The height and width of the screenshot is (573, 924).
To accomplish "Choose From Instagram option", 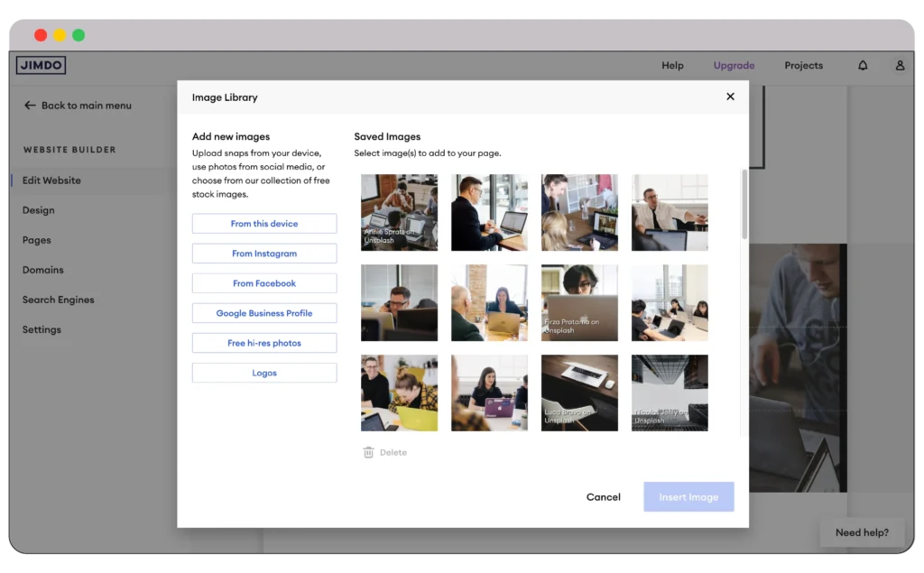I will [264, 254].
